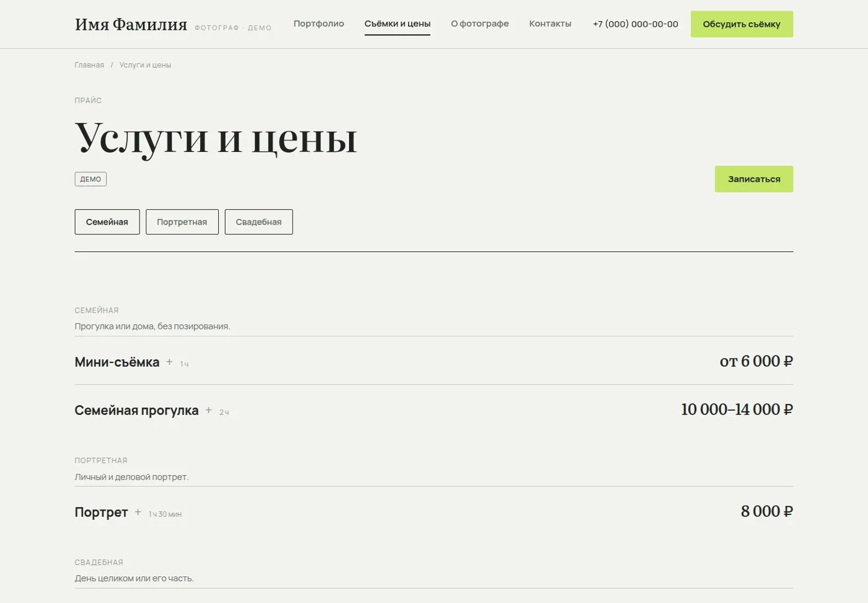Click the 2 ч duration label
Viewport: 868px width, 603px height.
[224, 413]
